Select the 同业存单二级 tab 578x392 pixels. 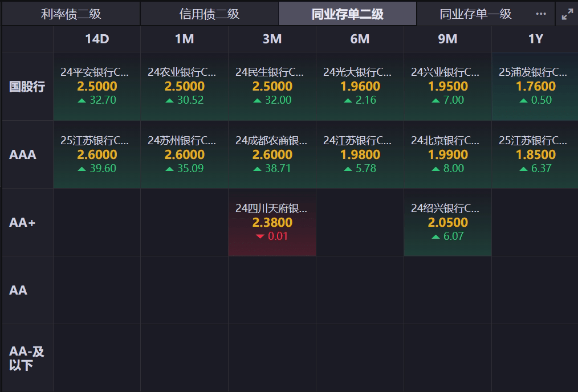point(347,14)
